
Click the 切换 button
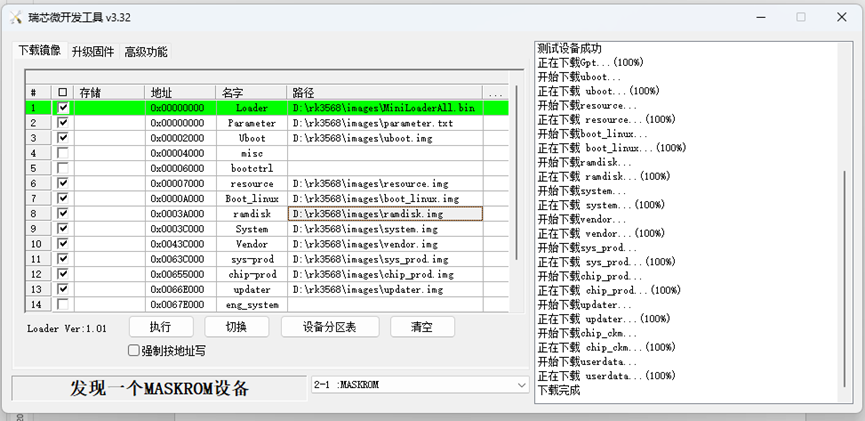pos(237,327)
